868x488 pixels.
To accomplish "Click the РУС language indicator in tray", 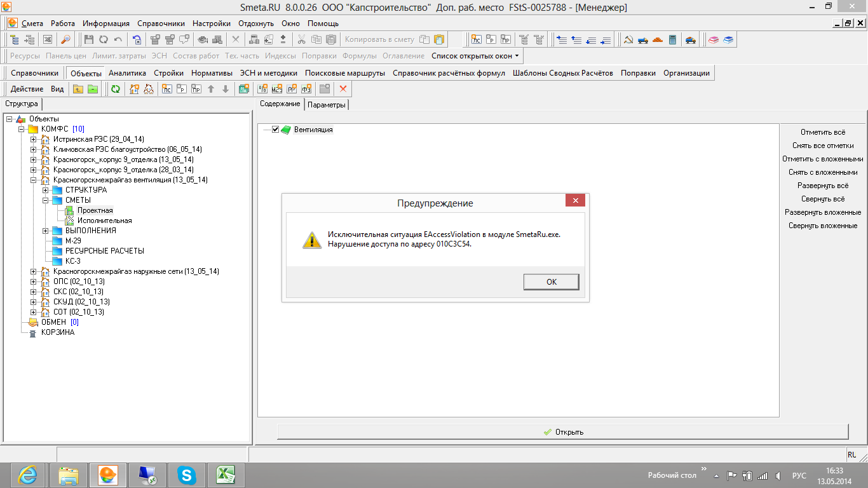I will click(799, 475).
